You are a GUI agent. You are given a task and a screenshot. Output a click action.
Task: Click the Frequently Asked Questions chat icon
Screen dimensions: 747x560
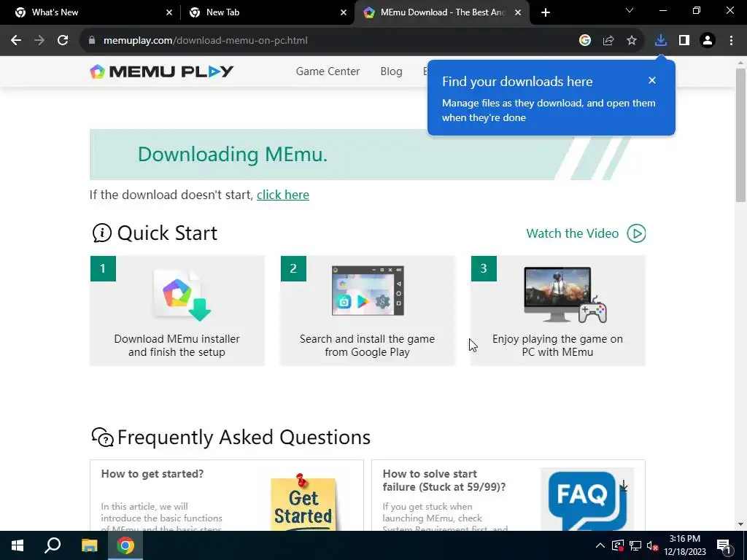coord(102,437)
